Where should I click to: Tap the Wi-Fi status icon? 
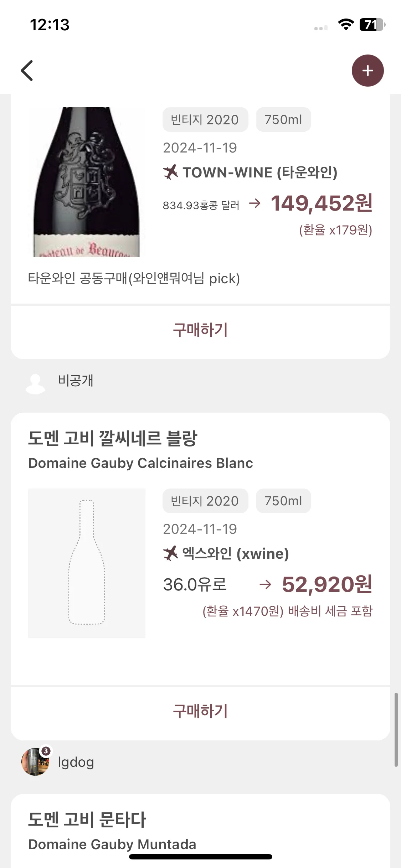346,25
